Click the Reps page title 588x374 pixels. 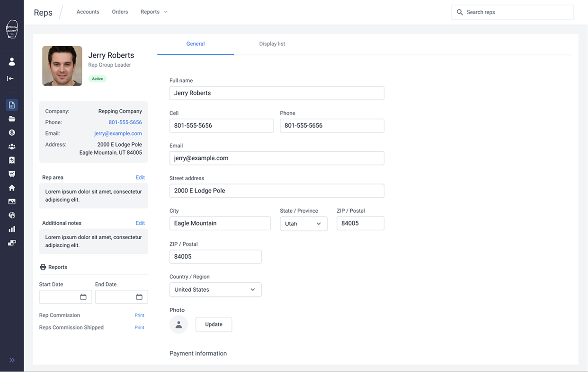(x=43, y=13)
